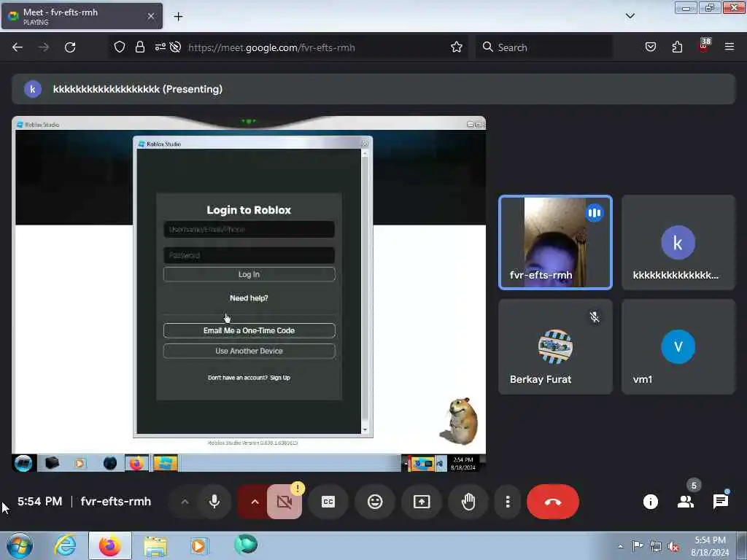Open the Pocket save icon
Screen dimensions: 747x560
[650, 47]
